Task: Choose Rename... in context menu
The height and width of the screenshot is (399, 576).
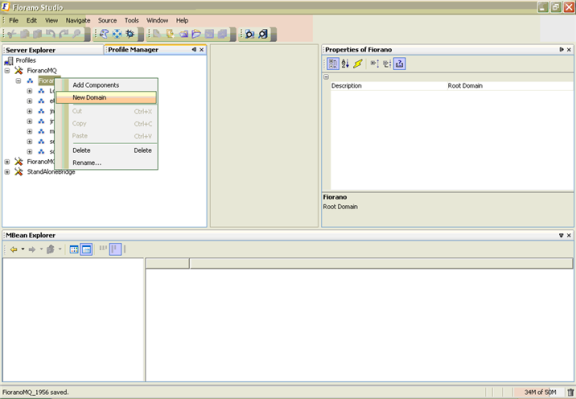Action: [x=106, y=163]
